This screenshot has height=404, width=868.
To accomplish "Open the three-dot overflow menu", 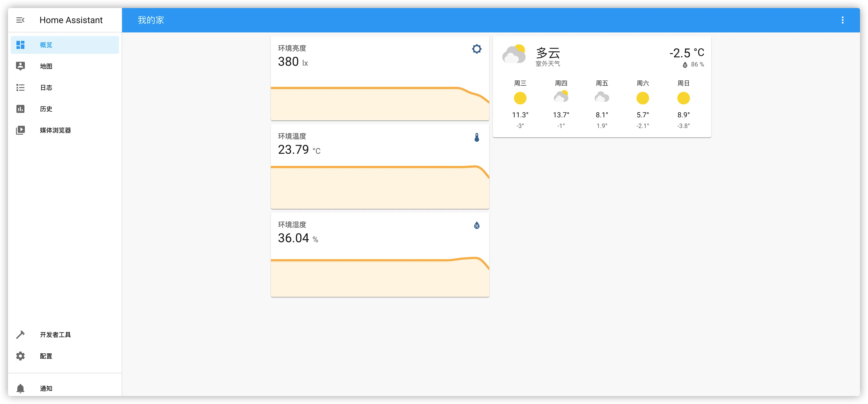I will tap(842, 20).
